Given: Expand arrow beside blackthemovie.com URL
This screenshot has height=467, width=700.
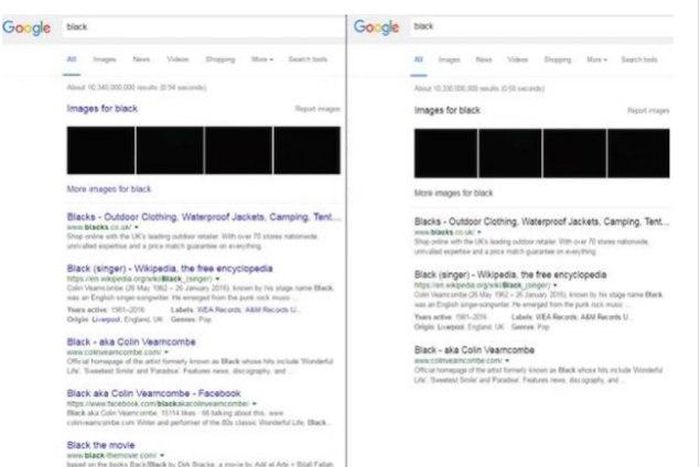Looking at the screenshot, I should pos(162,455).
